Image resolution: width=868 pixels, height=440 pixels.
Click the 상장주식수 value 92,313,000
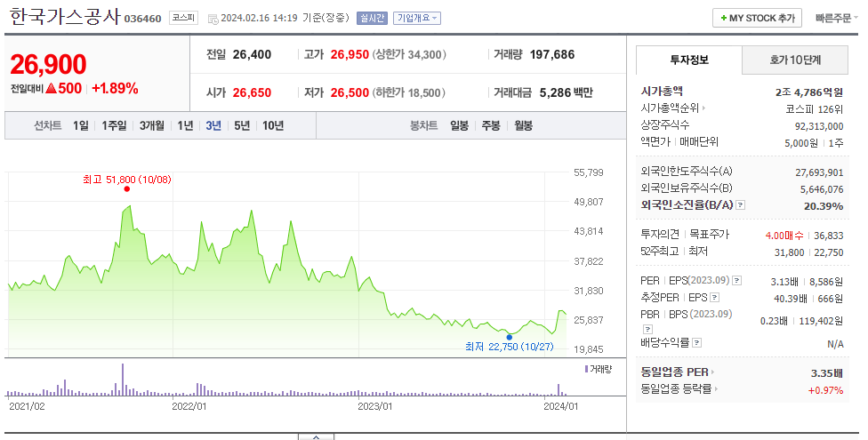pyautogui.click(x=819, y=126)
